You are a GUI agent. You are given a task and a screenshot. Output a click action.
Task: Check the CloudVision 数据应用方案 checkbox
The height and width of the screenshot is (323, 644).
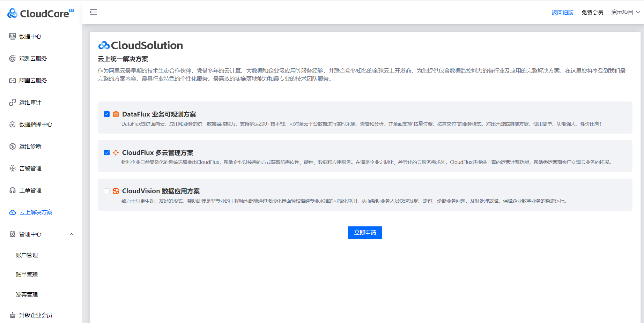click(107, 191)
